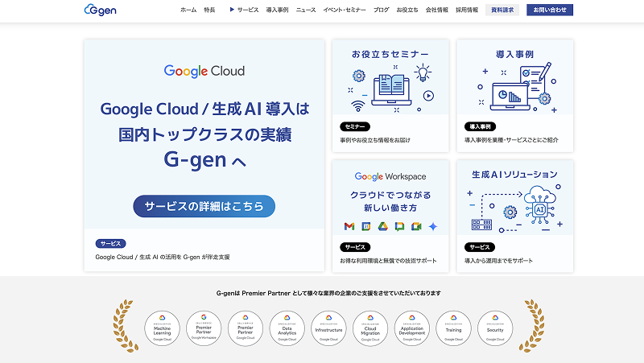Click the G-gen logo in header
The height and width of the screenshot is (363, 644).
(x=100, y=10)
